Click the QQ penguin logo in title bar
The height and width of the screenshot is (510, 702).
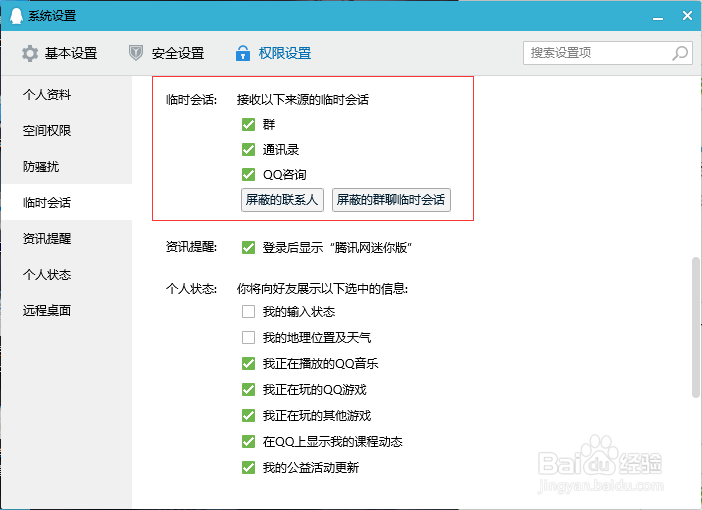16,16
